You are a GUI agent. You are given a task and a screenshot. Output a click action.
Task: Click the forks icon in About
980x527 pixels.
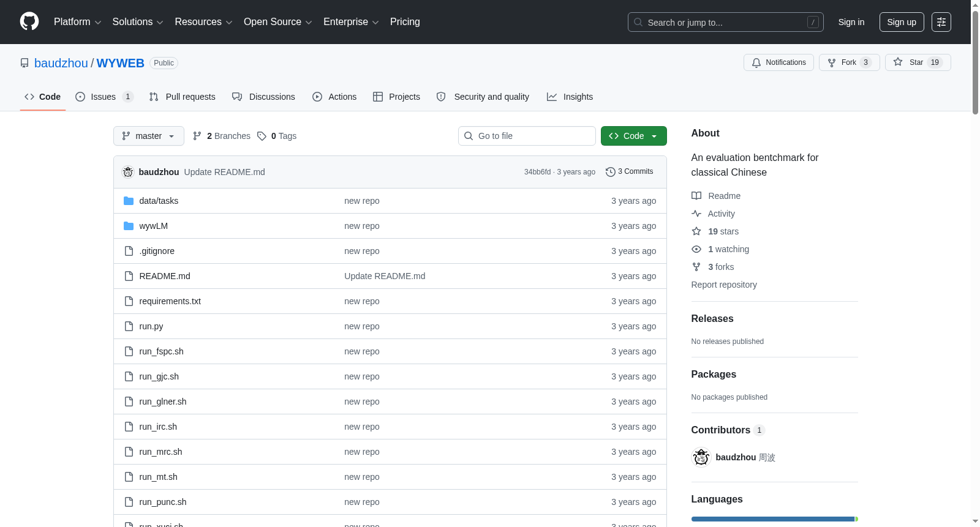click(696, 267)
